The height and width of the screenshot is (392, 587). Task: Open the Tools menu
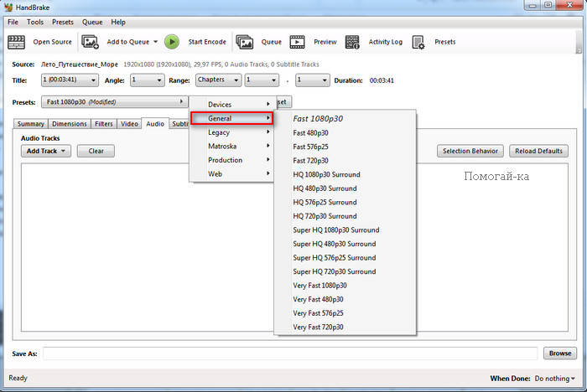[x=35, y=22]
